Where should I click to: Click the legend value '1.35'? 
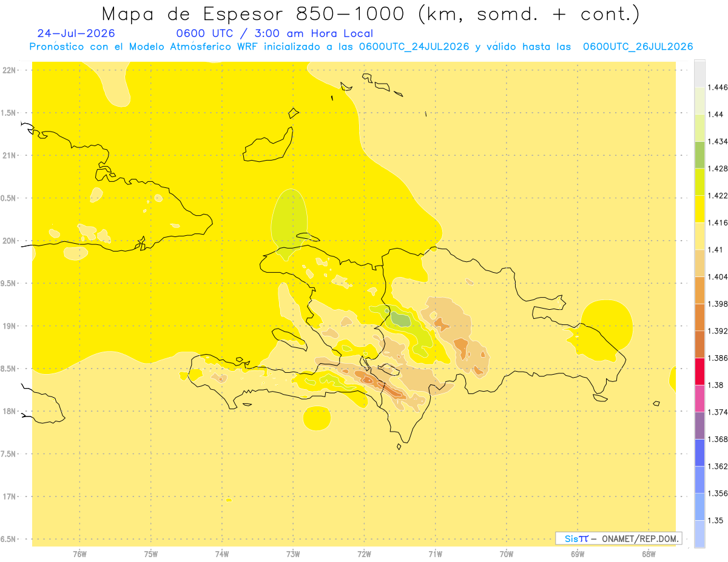[x=716, y=520]
